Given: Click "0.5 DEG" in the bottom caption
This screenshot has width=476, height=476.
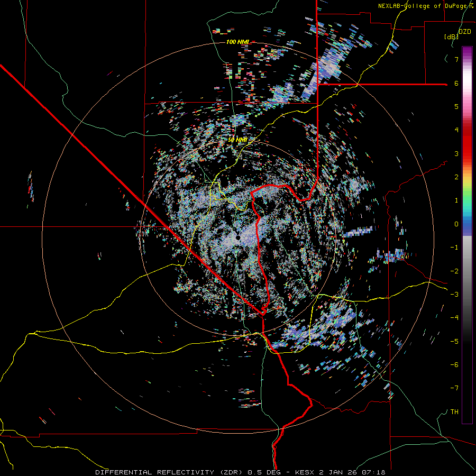Looking at the screenshot, I should point(264,472).
